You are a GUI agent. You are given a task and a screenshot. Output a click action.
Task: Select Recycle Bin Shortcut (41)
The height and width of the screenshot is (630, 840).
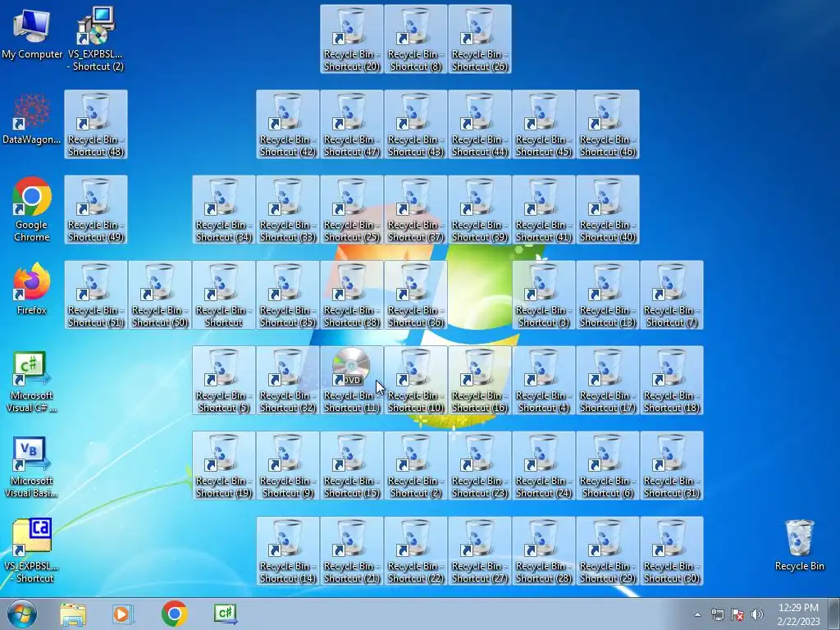543,209
